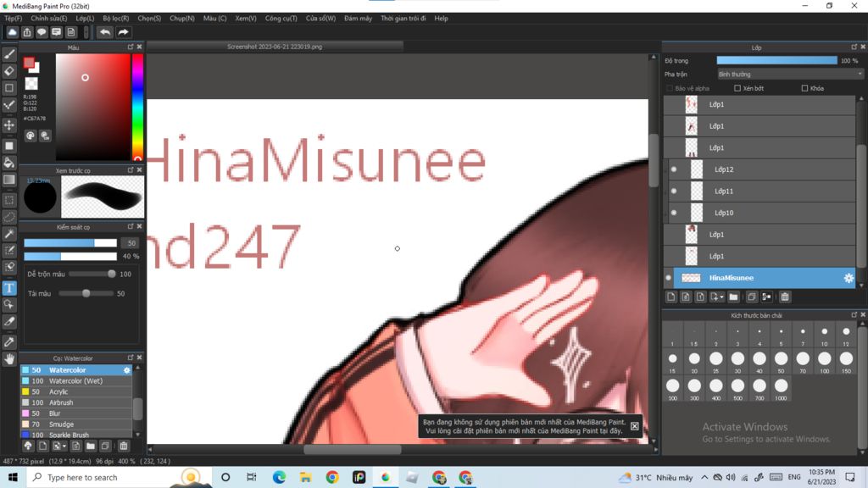Screen dimensions: 868x488
Task: Toggle the Bảo vệ alpha checkbox
Action: click(x=670, y=88)
